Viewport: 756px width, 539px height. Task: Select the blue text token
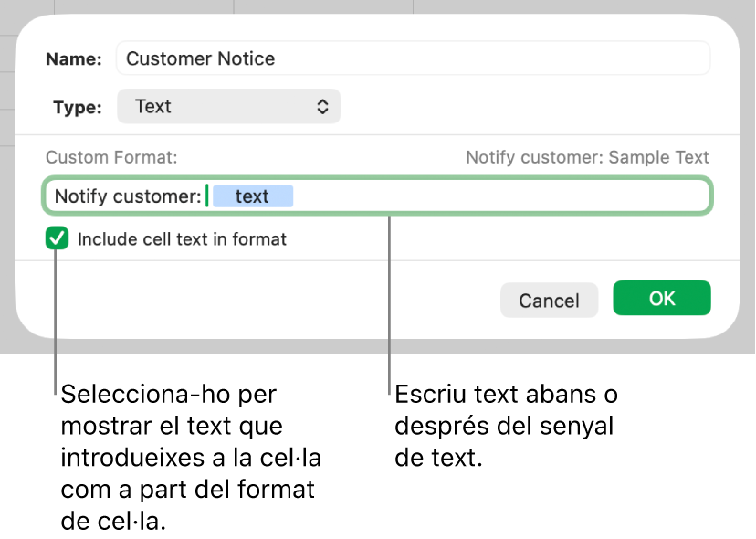(x=253, y=196)
